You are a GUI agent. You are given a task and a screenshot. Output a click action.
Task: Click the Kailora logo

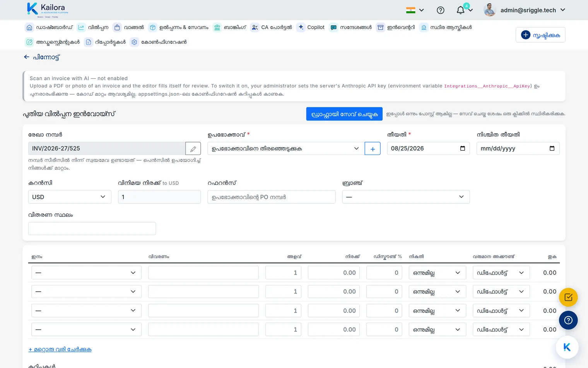pos(48,10)
